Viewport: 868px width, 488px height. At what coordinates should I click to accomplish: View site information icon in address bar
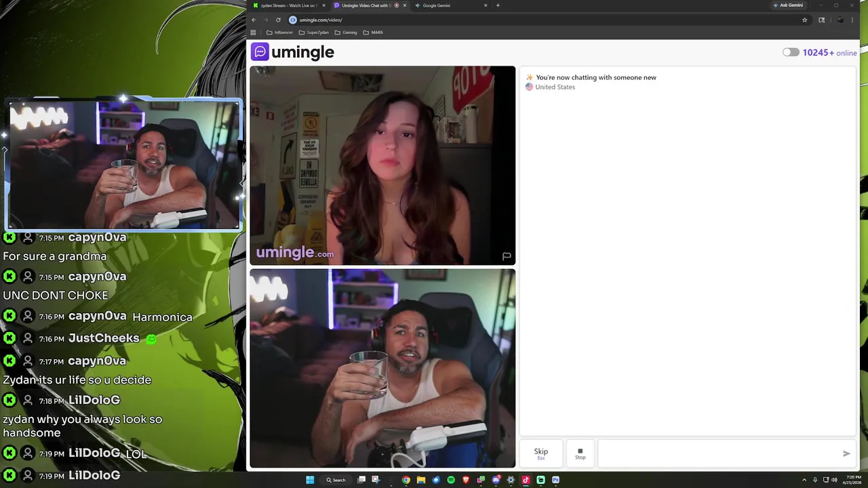click(293, 20)
